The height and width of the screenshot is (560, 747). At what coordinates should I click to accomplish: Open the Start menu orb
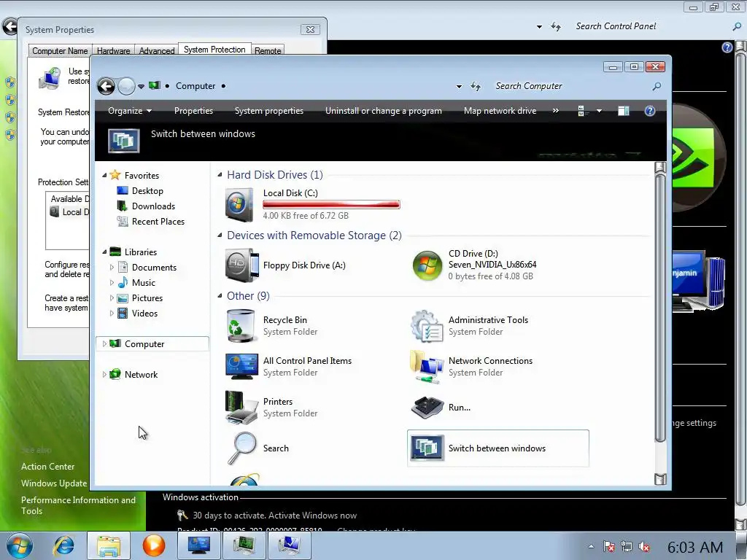[20, 545]
